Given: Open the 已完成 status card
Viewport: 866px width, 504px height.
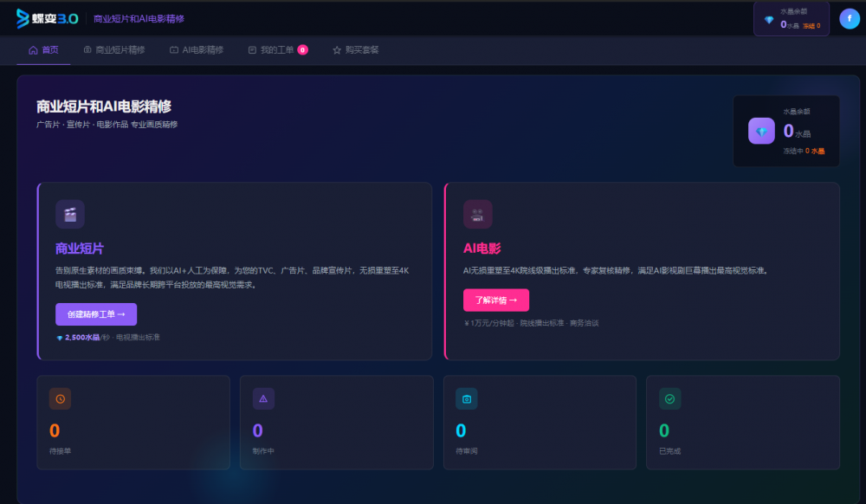Looking at the screenshot, I should [743, 423].
